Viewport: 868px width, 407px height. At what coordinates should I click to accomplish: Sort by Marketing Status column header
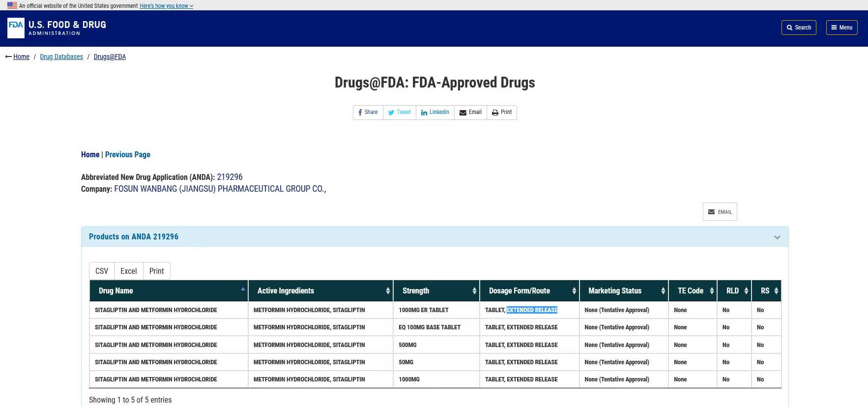click(623, 291)
